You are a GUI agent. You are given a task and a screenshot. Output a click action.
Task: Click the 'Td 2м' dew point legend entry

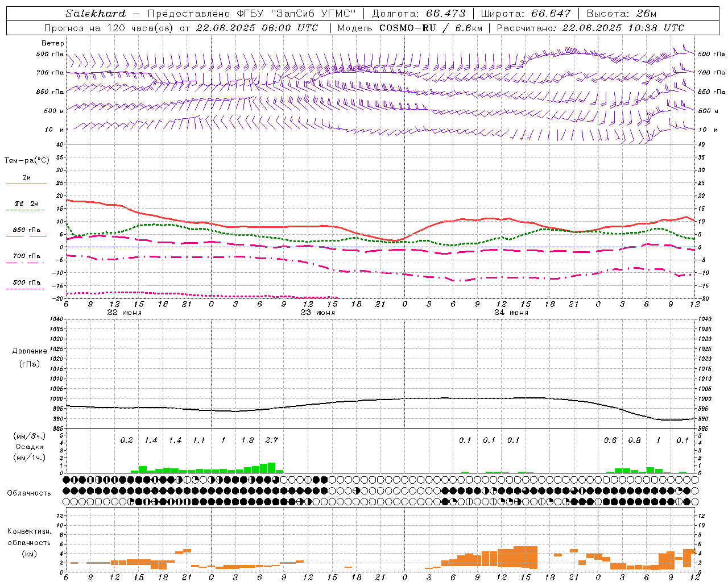point(26,203)
